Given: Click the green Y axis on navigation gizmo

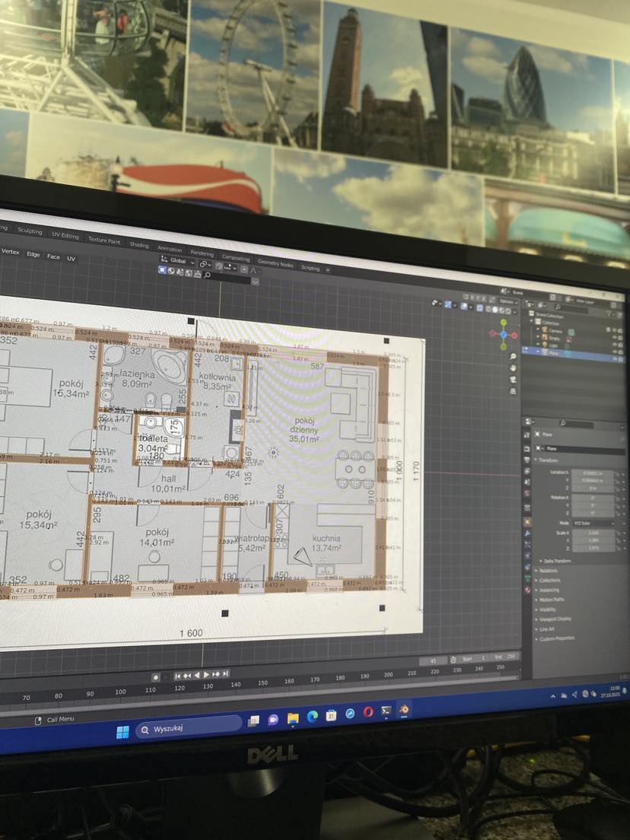Looking at the screenshot, I should pyautogui.click(x=504, y=322).
